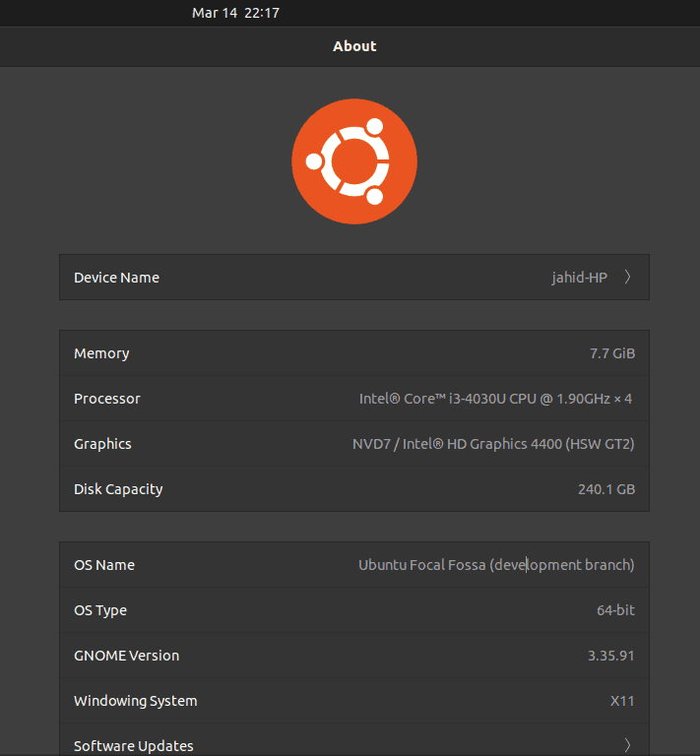
Task: Click the 240.1 GB disk capacity value
Action: (606, 489)
